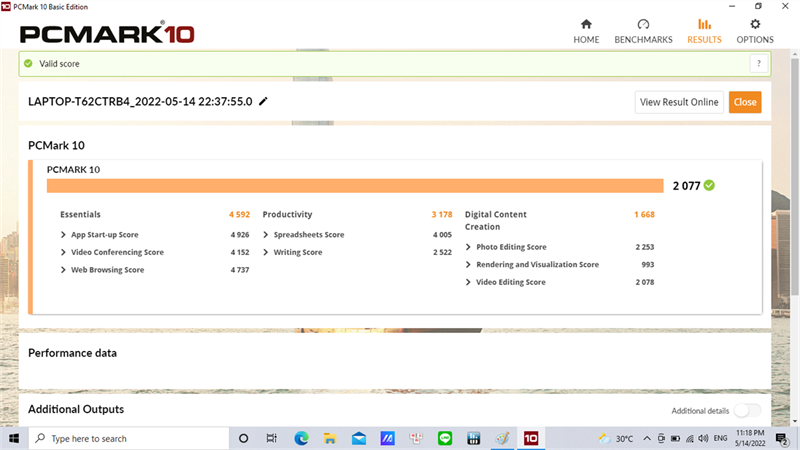Open the clock showing 11:18 PM
The width and height of the screenshot is (800, 450).
[749, 438]
